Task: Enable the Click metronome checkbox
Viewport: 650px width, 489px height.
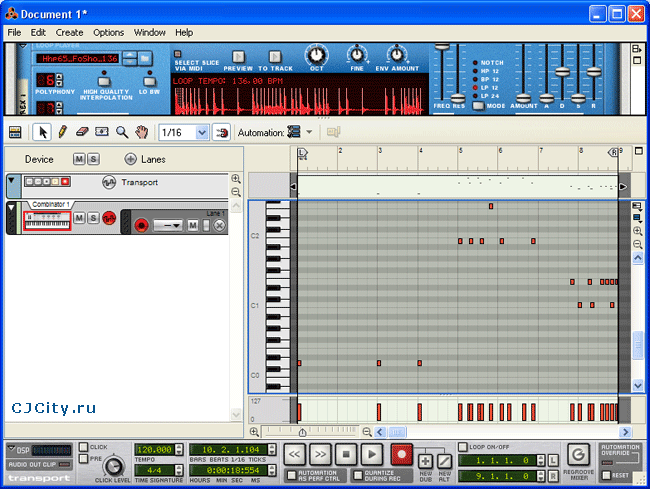Action: point(84,447)
